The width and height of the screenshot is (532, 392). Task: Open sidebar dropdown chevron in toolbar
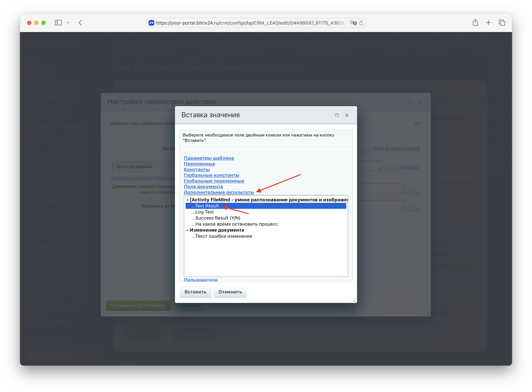click(68, 23)
